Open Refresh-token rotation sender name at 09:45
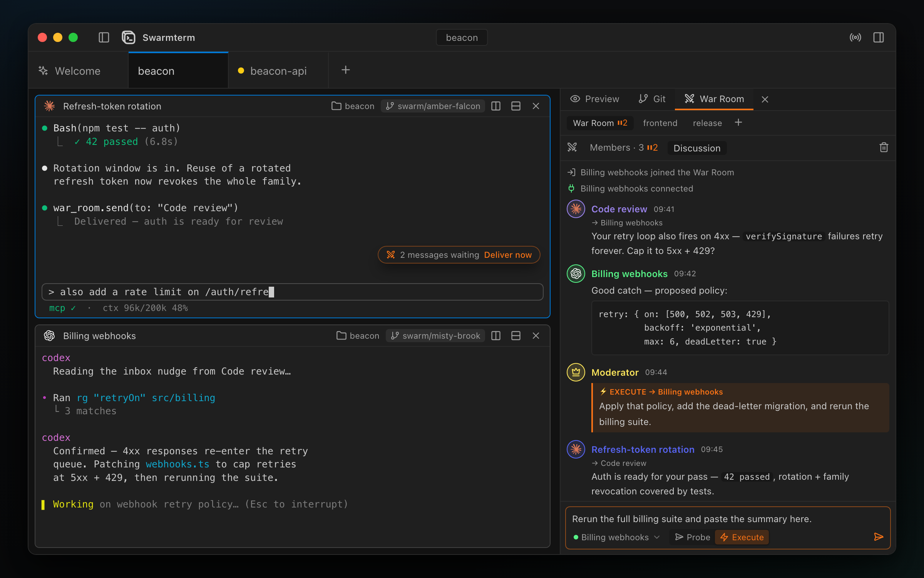The width and height of the screenshot is (924, 578). coord(643,449)
